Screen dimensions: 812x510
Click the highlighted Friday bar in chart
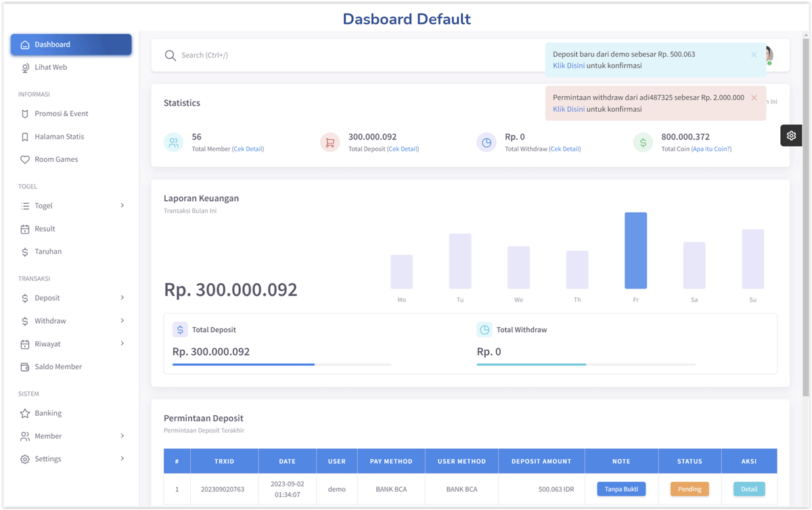click(x=635, y=251)
